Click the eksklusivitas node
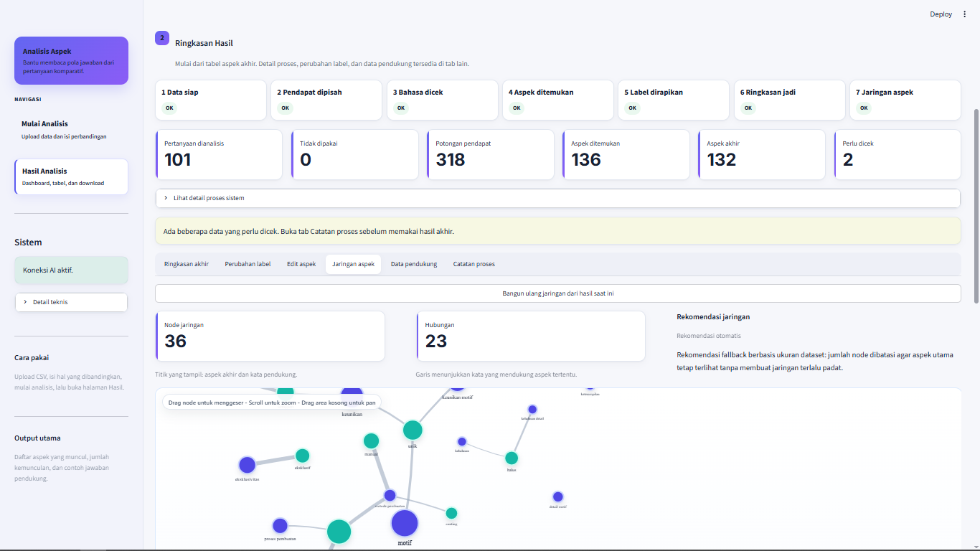Image resolution: width=980 pixels, height=551 pixels. point(247,465)
